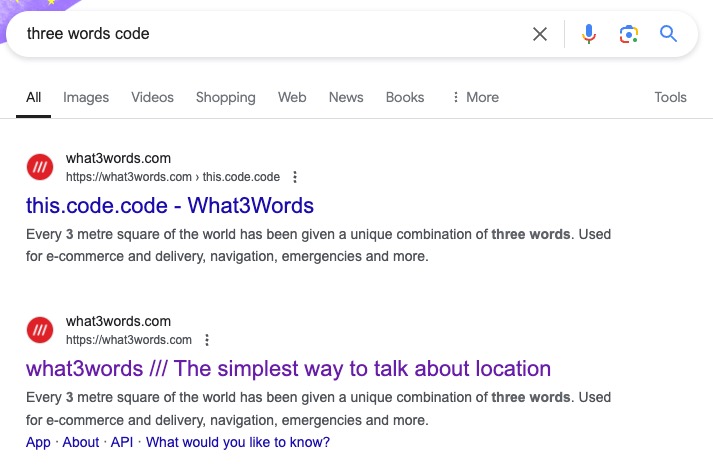The image size is (713, 473).
Task: Click what3words favicon of second result
Action: click(x=40, y=330)
